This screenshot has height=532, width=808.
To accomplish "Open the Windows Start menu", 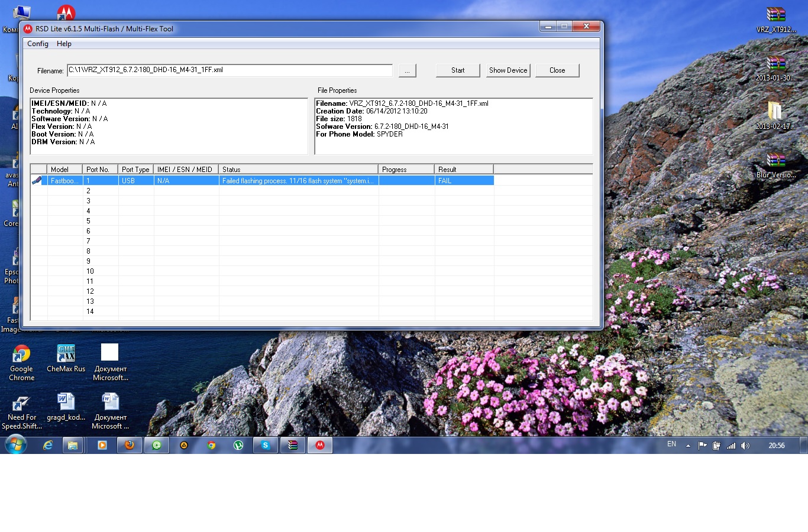I will click(15, 445).
